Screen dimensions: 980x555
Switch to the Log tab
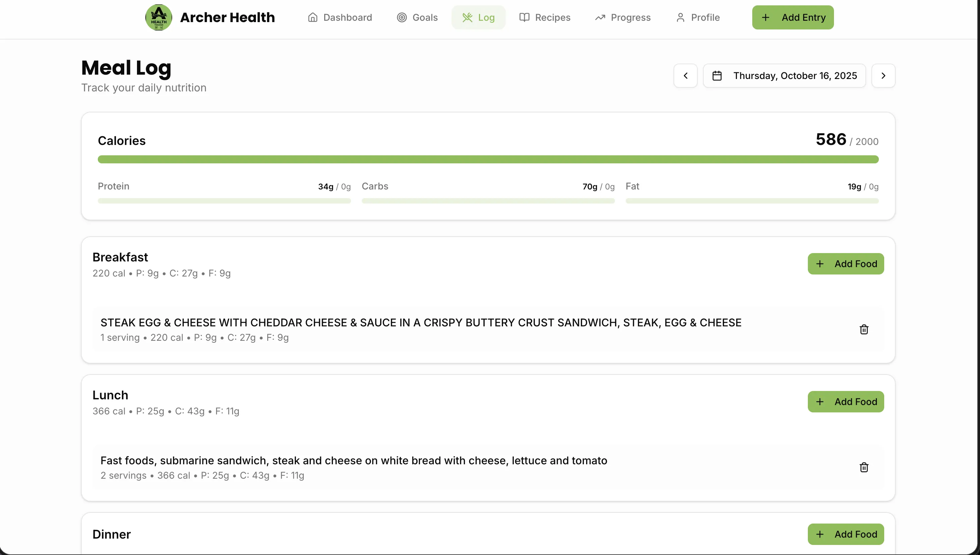pos(478,17)
